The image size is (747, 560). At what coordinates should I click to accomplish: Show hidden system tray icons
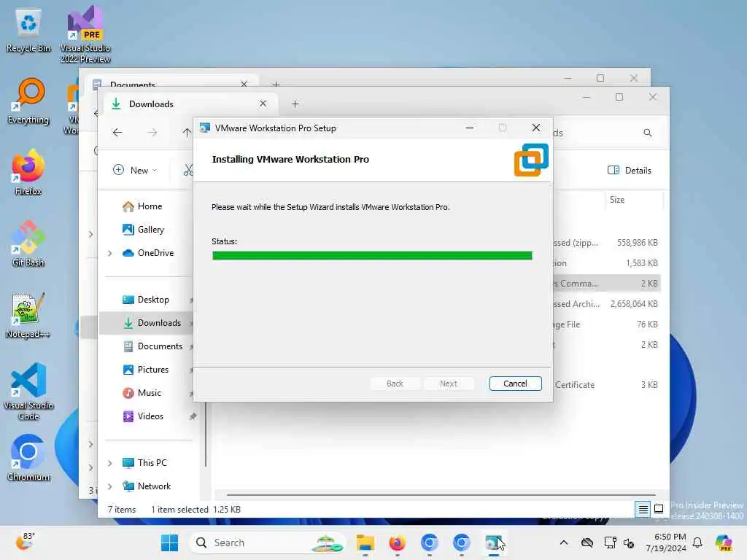[x=564, y=542]
